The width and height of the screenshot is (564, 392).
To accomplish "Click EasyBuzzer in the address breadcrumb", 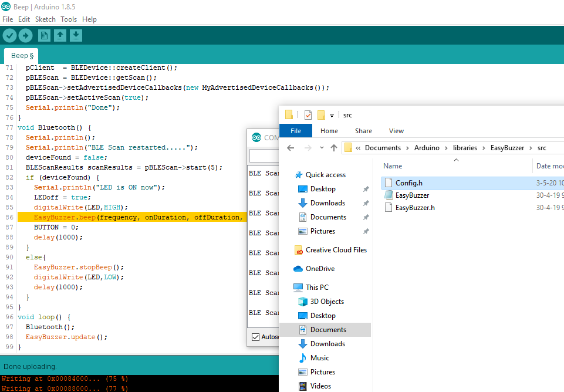I will [507, 148].
